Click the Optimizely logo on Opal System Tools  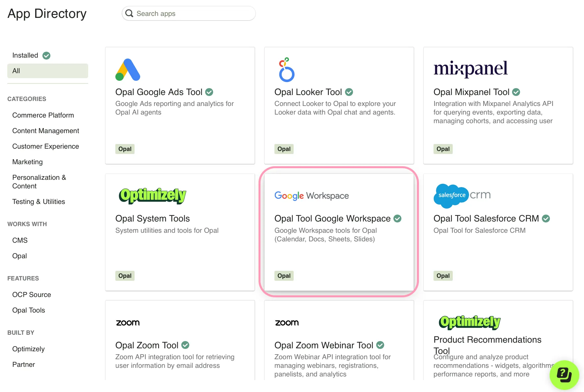152,195
